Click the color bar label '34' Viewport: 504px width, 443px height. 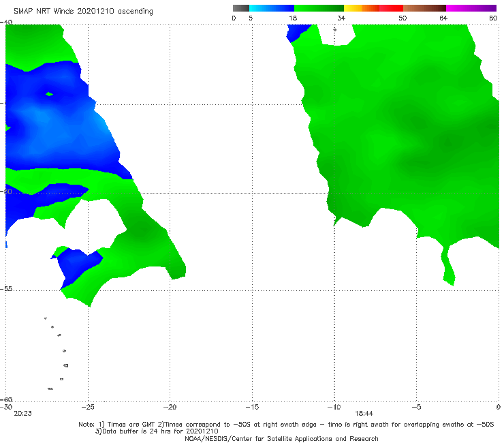click(x=341, y=18)
